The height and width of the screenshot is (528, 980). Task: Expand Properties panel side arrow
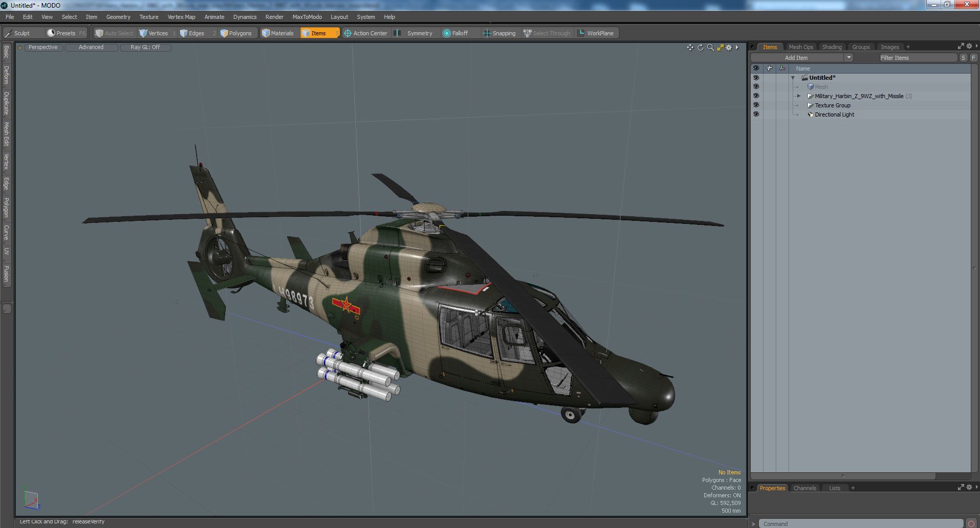click(x=976, y=487)
